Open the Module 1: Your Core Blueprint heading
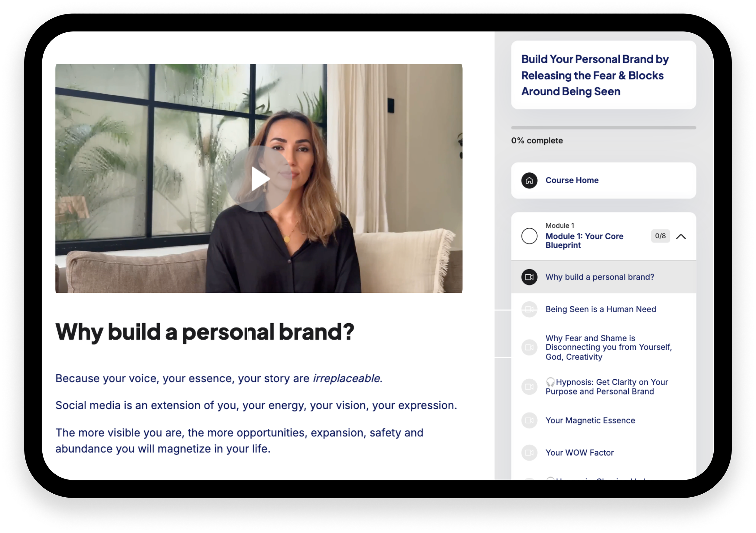Image resolution: width=756 pixels, height=533 pixels. point(585,241)
